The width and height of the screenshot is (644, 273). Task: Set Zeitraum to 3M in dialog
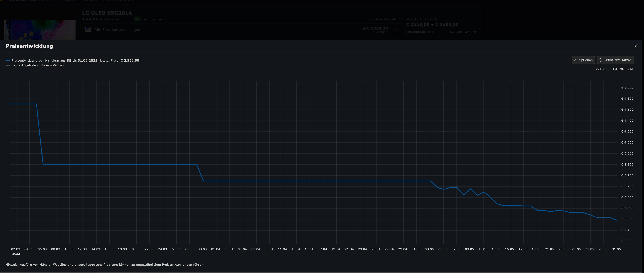pos(622,69)
